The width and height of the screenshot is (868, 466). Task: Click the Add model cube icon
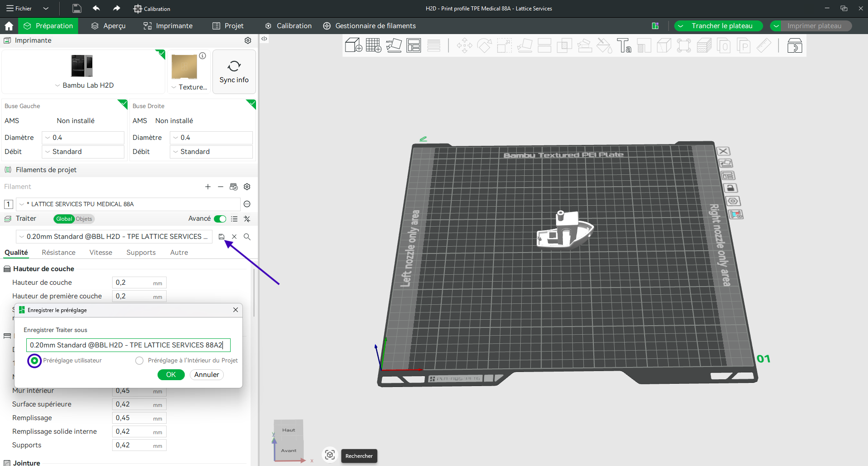pos(354,45)
